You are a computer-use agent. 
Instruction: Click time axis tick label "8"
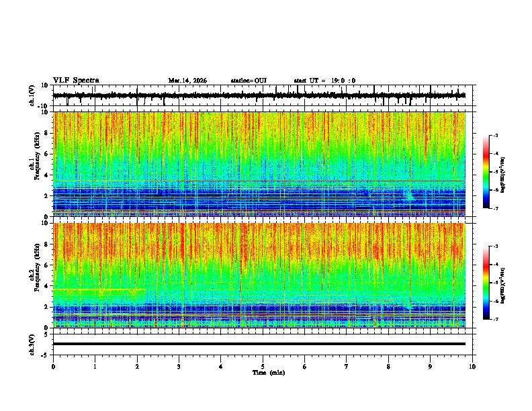(x=388, y=367)
